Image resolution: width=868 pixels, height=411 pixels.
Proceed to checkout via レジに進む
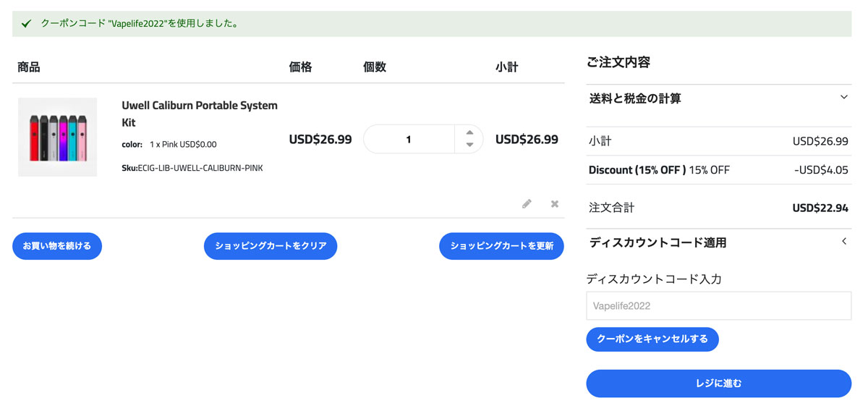[x=719, y=384]
